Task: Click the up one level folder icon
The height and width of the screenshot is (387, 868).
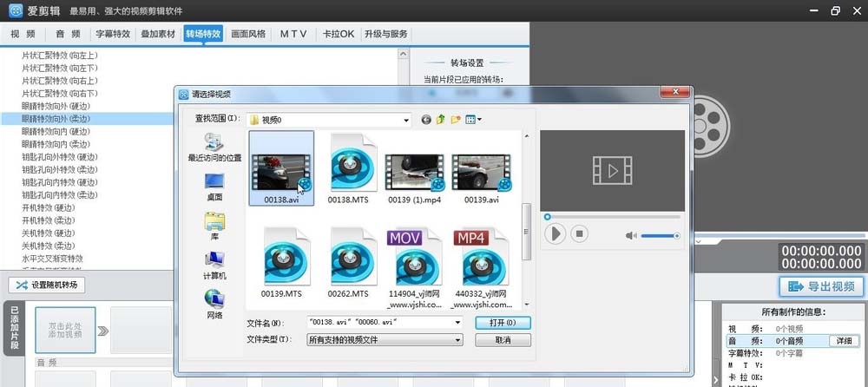Action: pos(441,119)
